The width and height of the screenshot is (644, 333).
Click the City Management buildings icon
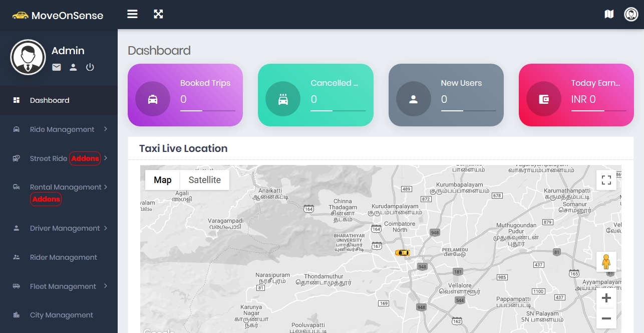17,315
